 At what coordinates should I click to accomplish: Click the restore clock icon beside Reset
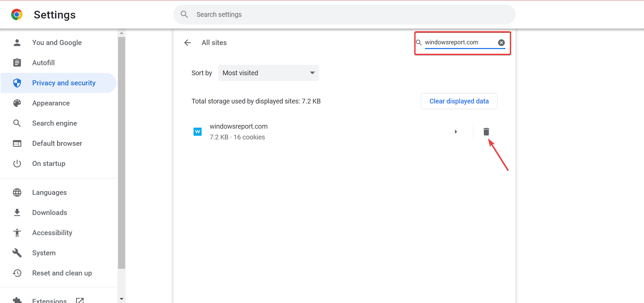(x=17, y=273)
